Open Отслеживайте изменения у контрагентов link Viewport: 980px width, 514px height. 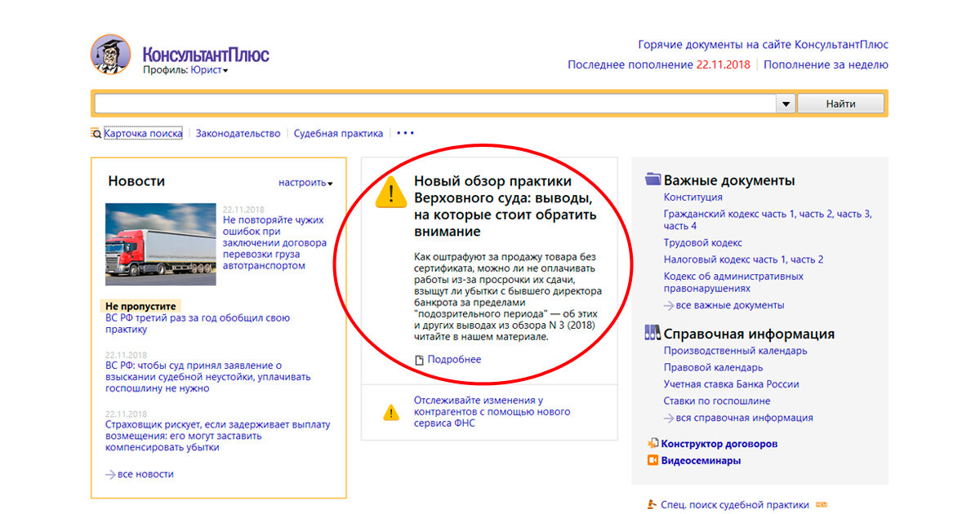click(492, 411)
